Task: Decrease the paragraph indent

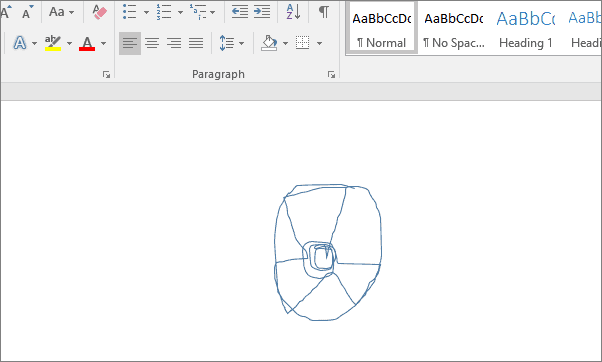Action: click(x=240, y=12)
